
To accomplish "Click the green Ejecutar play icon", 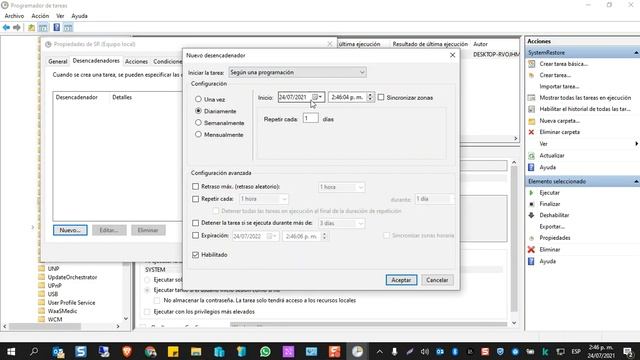I will click(x=531, y=193).
